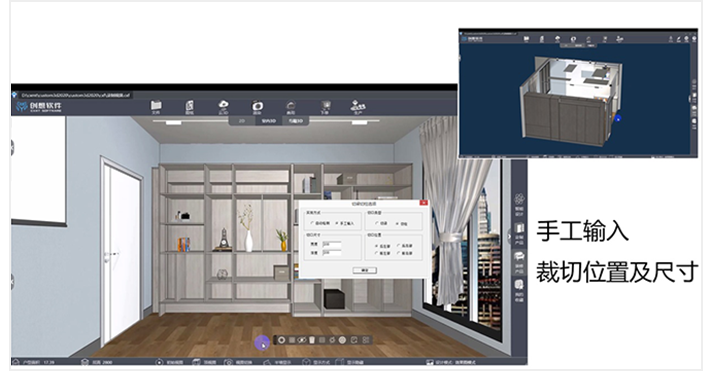The height and width of the screenshot is (377, 707).
Task: Click the 确定 confirm button in dialog
Action: click(x=365, y=270)
